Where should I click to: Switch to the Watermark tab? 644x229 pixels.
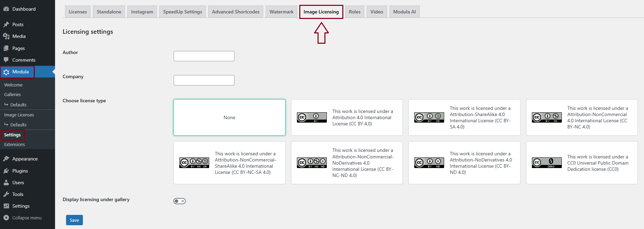(281, 12)
